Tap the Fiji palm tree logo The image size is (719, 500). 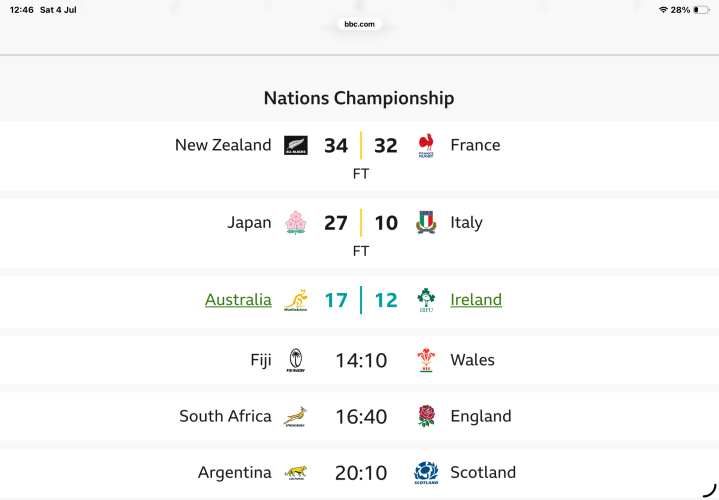296,360
